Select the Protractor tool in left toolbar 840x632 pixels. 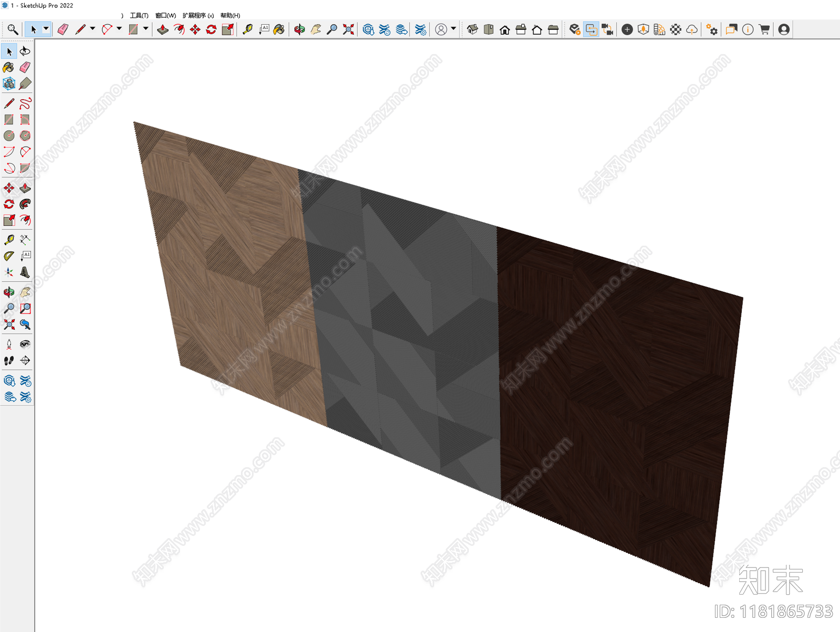[x=9, y=256]
